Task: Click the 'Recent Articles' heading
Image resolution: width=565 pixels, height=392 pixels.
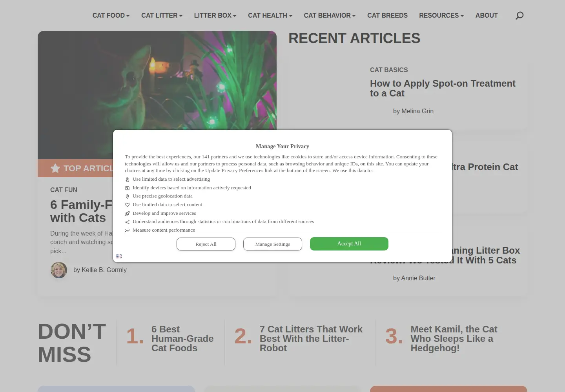Action: pyautogui.click(x=354, y=38)
